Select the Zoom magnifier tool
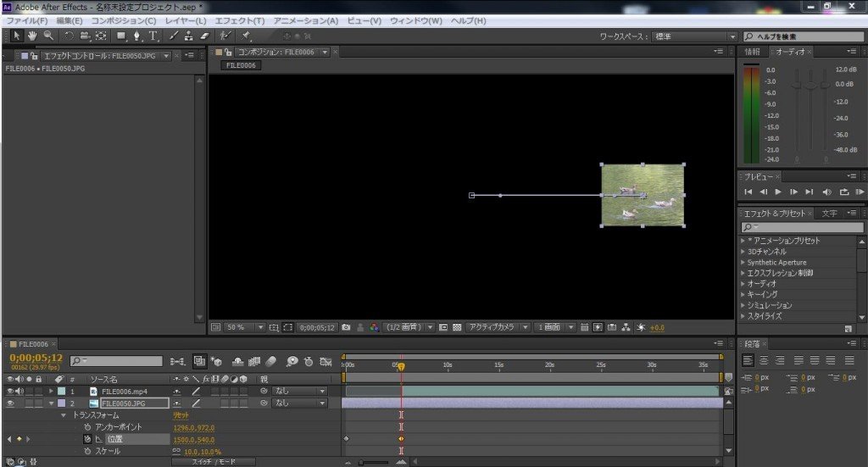 point(48,36)
